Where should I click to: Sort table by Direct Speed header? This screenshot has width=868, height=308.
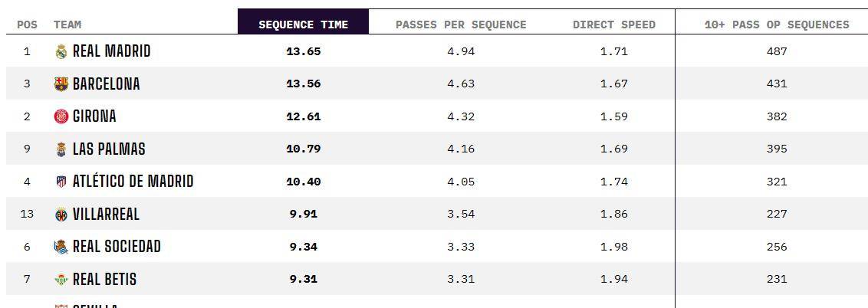(x=614, y=25)
